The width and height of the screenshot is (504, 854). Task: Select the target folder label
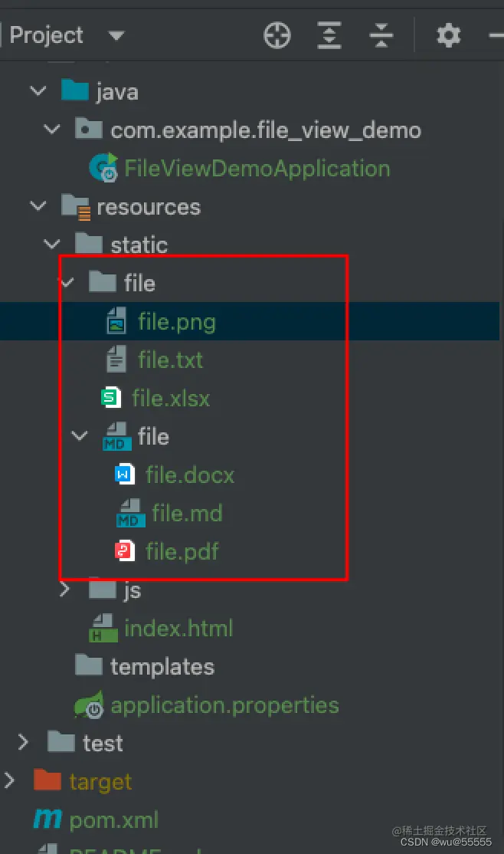[x=100, y=782]
